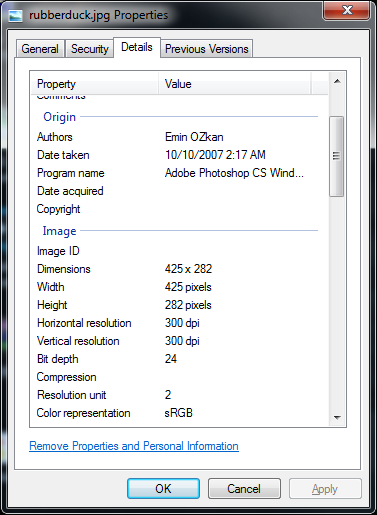Click the Program name property label
This screenshot has height=515, width=377.
[x=71, y=173]
